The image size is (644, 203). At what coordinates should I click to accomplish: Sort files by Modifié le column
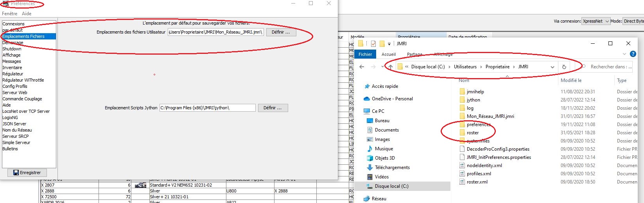click(x=571, y=80)
